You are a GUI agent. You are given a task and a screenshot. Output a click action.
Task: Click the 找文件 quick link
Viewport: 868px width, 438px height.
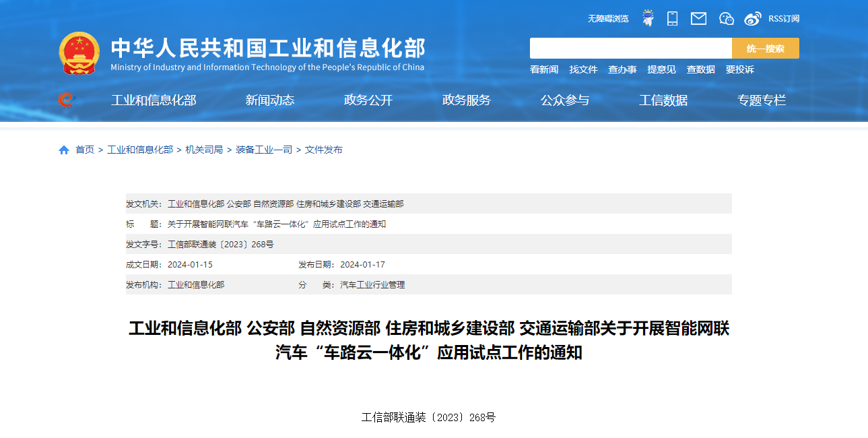(583, 69)
